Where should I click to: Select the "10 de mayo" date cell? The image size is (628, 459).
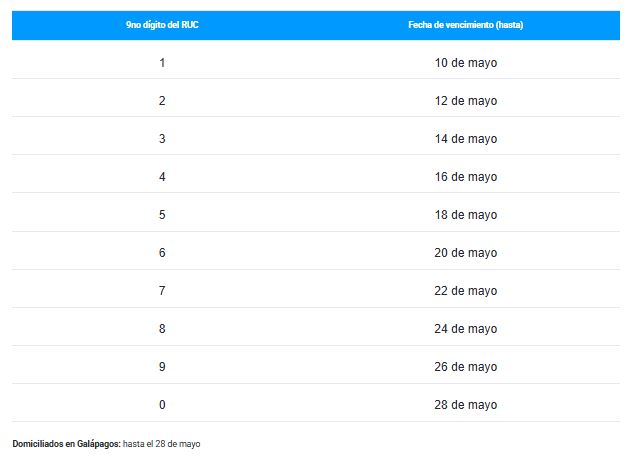coord(465,63)
